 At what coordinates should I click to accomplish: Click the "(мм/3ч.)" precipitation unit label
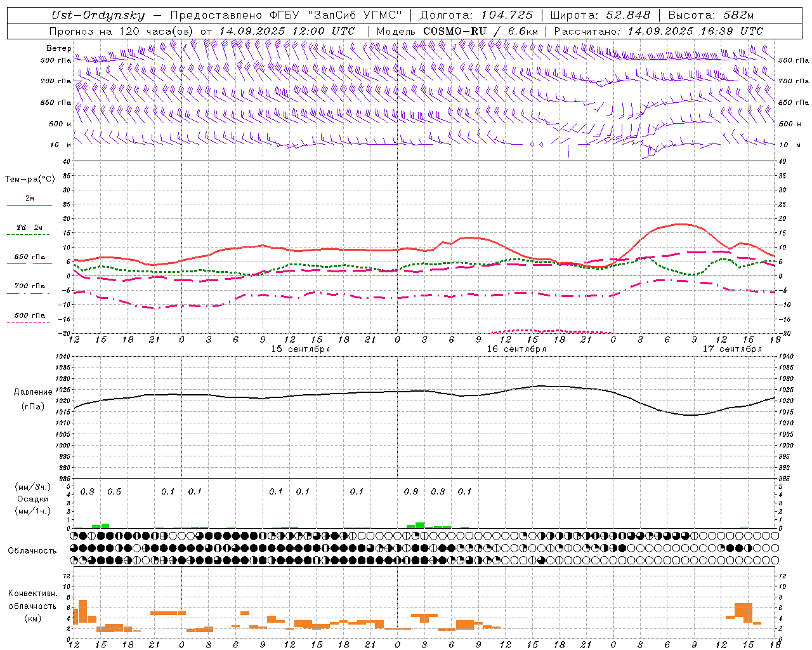(x=33, y=487)
